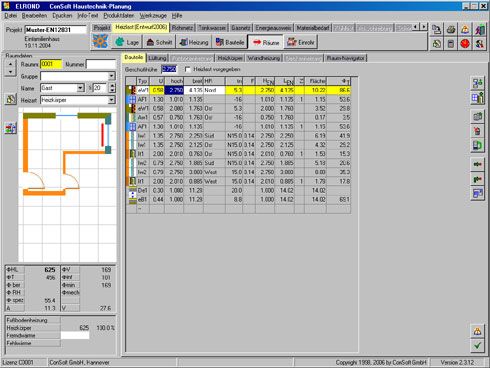Click the Geschosshöhe input field
Screen dimensions: 490x368
click(169, 69)
